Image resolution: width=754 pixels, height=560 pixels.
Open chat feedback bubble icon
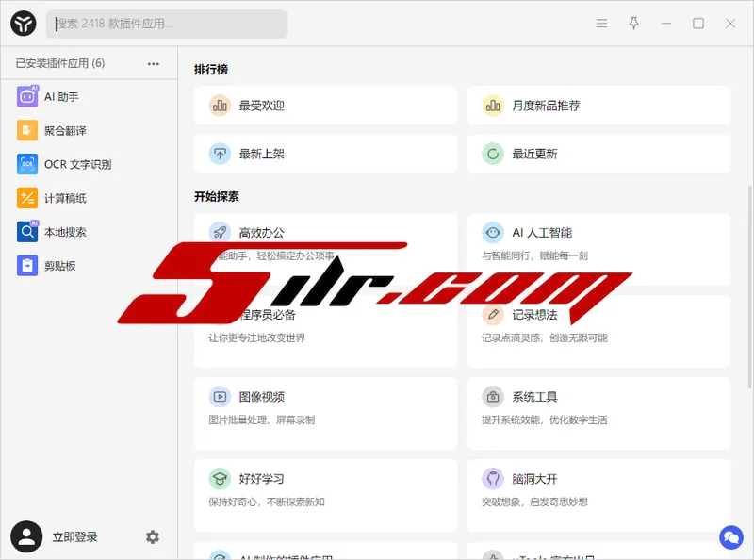(731, 537)
